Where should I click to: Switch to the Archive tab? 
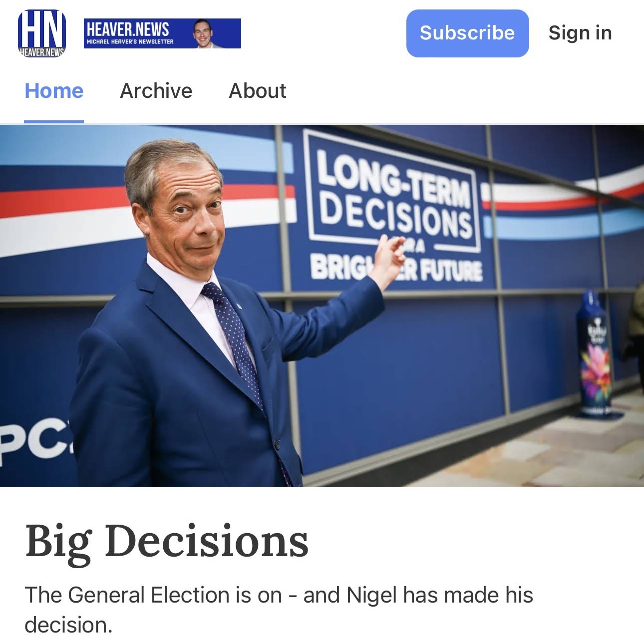(x=156, y=91)
